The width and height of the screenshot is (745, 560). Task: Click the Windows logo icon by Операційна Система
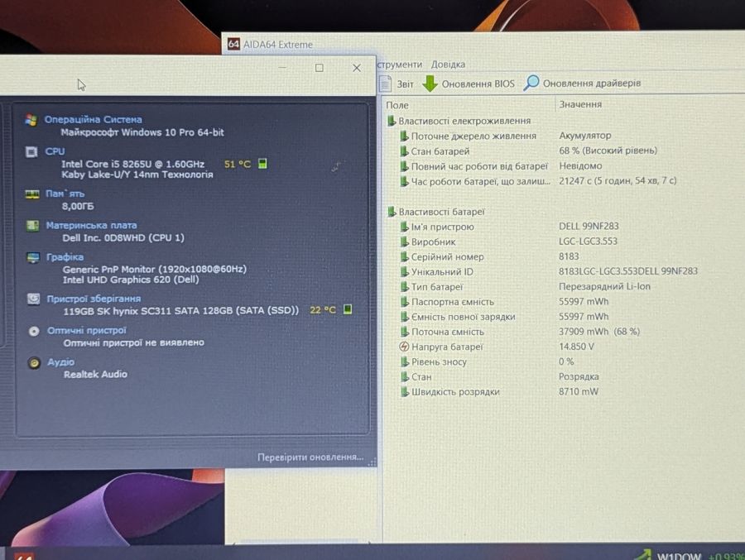31,120
